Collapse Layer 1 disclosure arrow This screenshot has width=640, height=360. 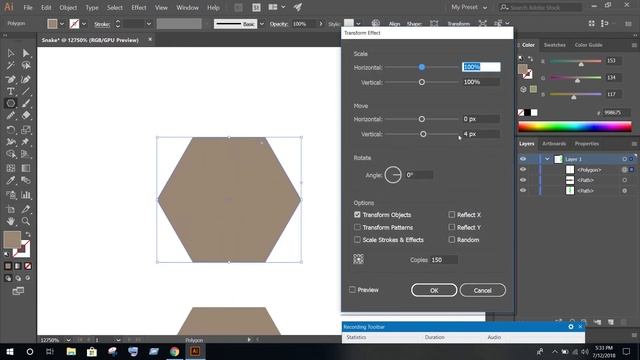click(547, 159)
